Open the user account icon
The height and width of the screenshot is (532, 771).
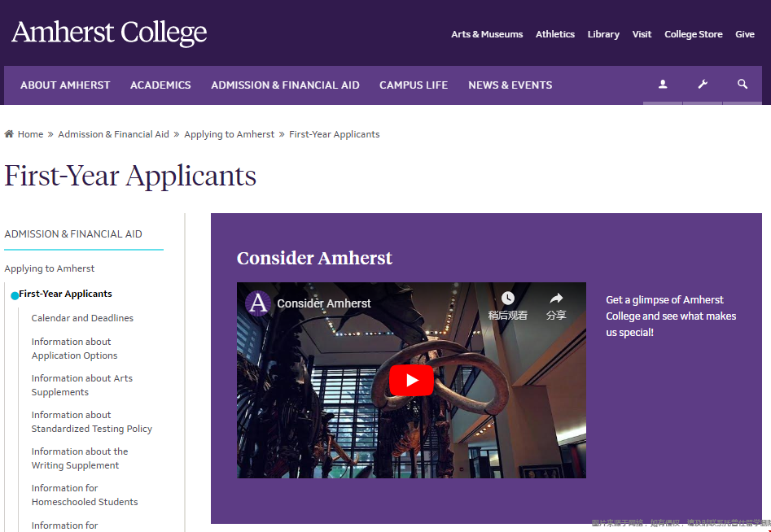click(x=663, y=85)
